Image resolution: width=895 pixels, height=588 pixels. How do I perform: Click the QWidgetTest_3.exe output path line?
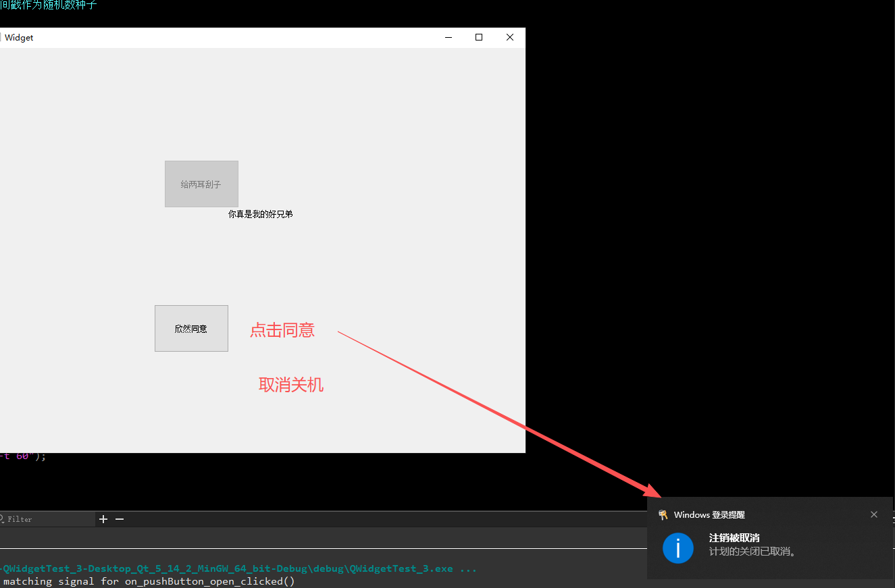238,568
